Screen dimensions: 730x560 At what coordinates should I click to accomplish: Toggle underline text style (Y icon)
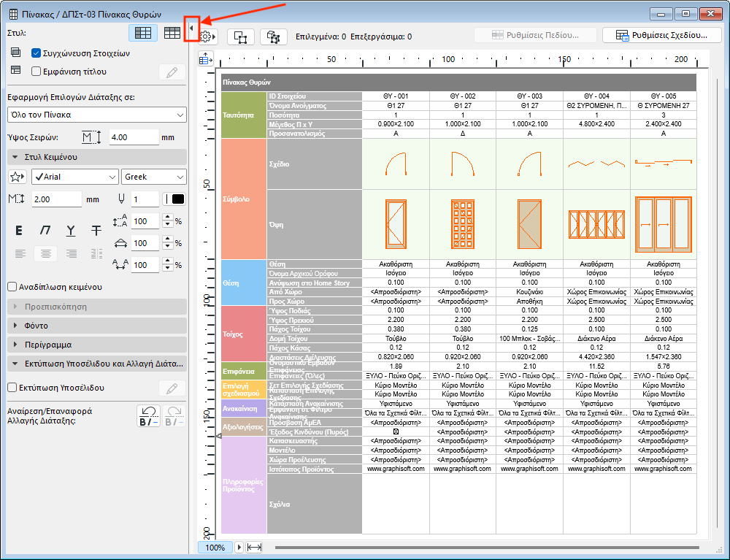point(71,231)
